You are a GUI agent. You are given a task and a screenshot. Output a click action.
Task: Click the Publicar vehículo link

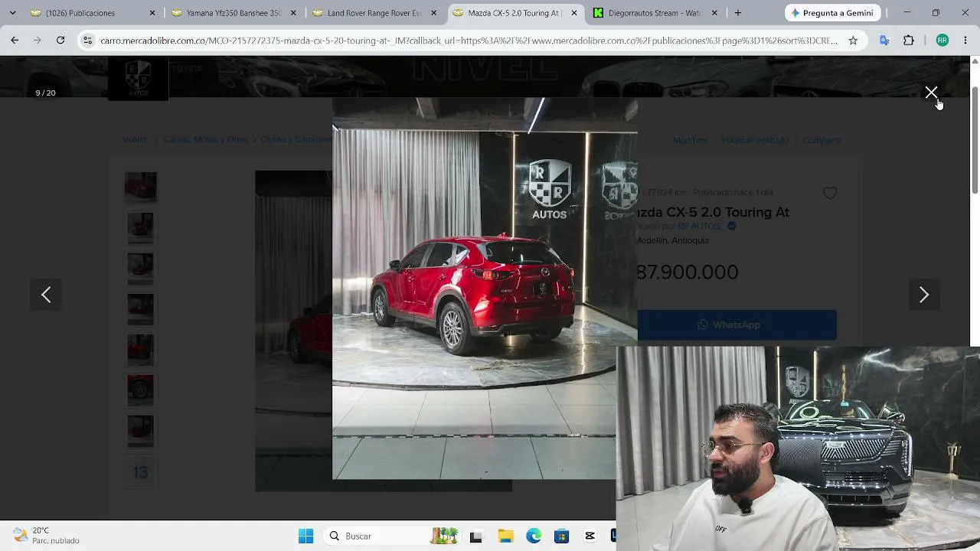(755, 140)
